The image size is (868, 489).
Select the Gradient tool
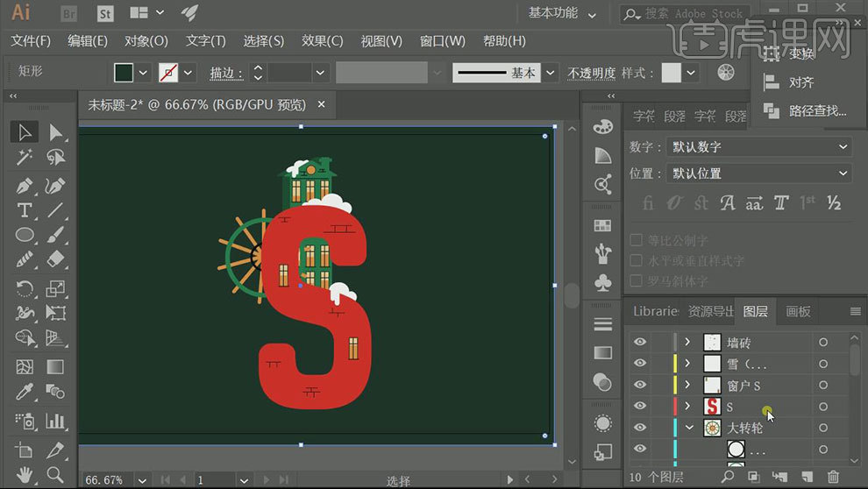coord(55,366)
